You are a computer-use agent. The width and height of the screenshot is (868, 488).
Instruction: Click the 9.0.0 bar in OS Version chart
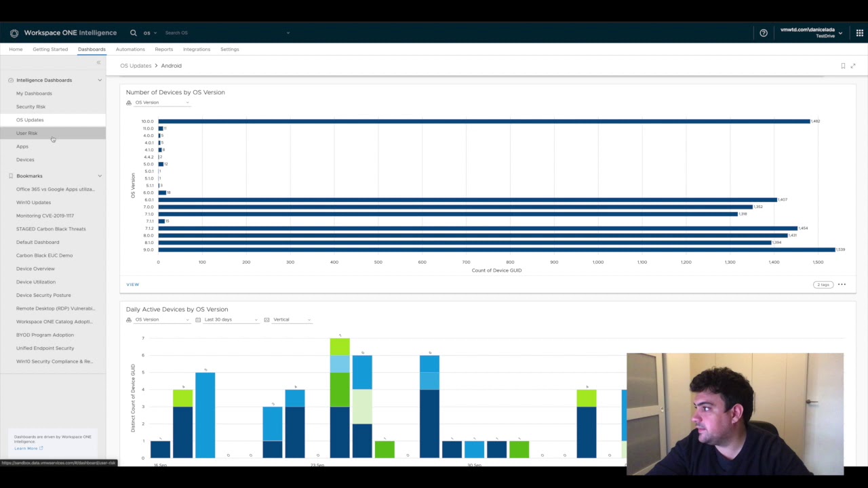[x=496, y=249]
